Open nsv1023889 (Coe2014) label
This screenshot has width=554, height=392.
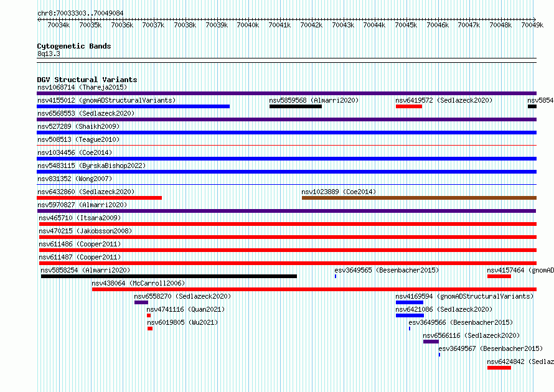[x=339, y=192]
